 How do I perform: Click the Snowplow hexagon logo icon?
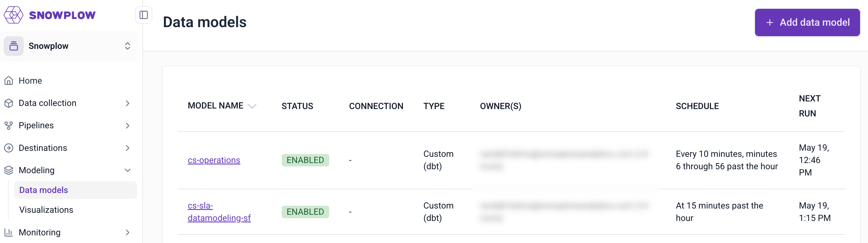click(x=14, y=15)
